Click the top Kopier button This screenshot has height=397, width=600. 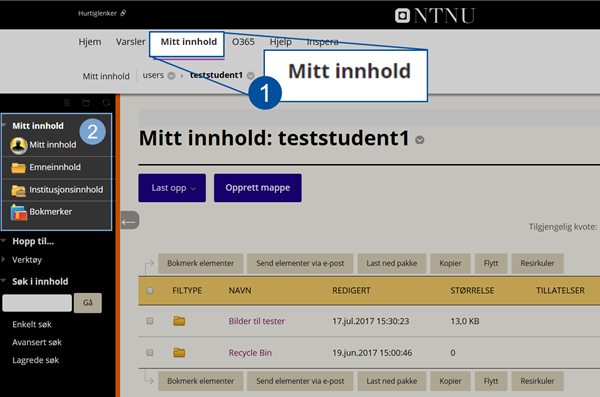click(450, 263)
